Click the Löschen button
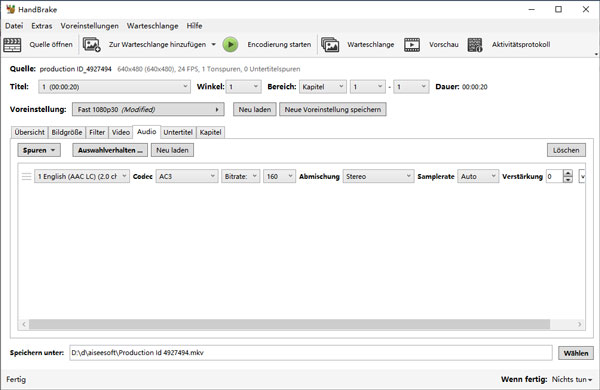 (x=566, y=150)
